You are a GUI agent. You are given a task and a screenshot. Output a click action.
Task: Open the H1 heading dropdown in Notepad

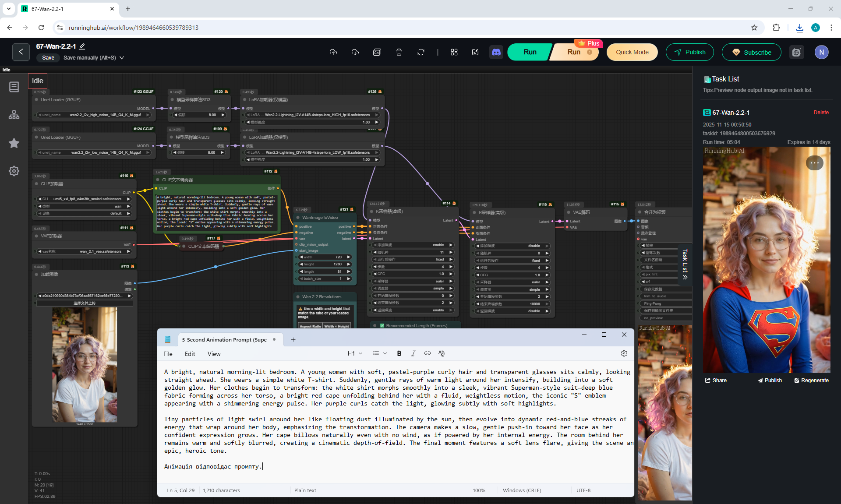[355, 353]
